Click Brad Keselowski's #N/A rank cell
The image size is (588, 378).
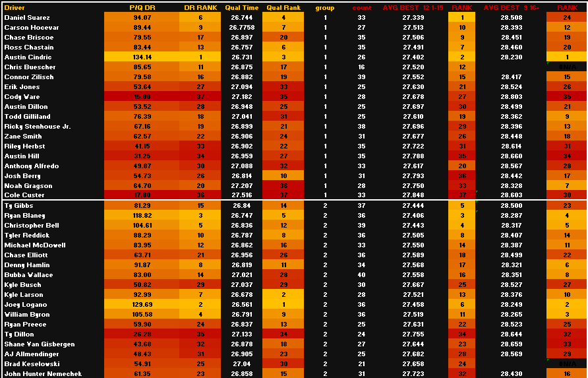click(567, 363)
